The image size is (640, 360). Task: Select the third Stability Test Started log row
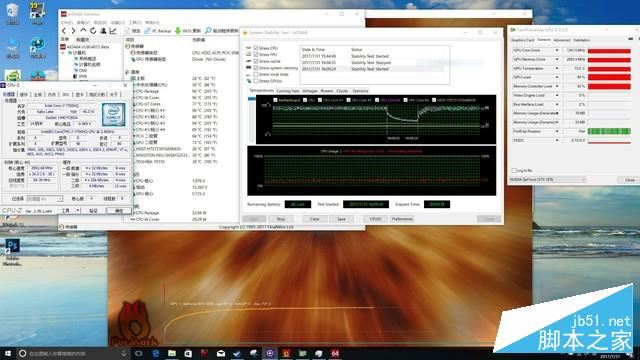pyautogui.click(x=375, y=69)
